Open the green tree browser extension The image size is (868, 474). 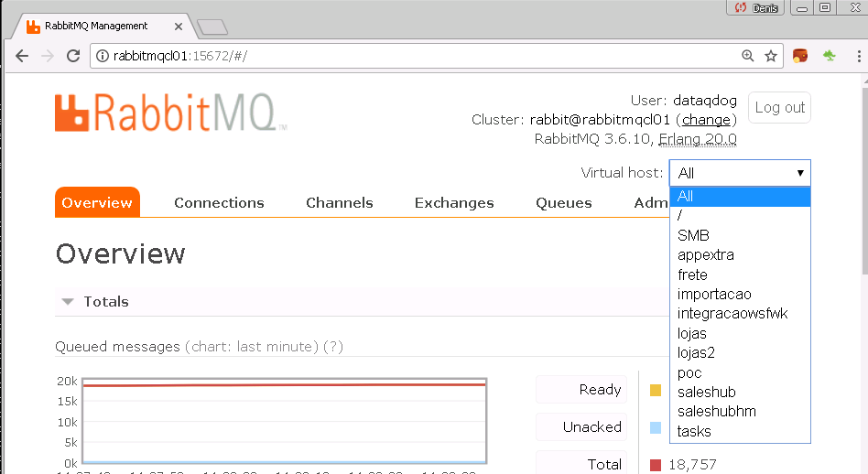coord(830,56)
